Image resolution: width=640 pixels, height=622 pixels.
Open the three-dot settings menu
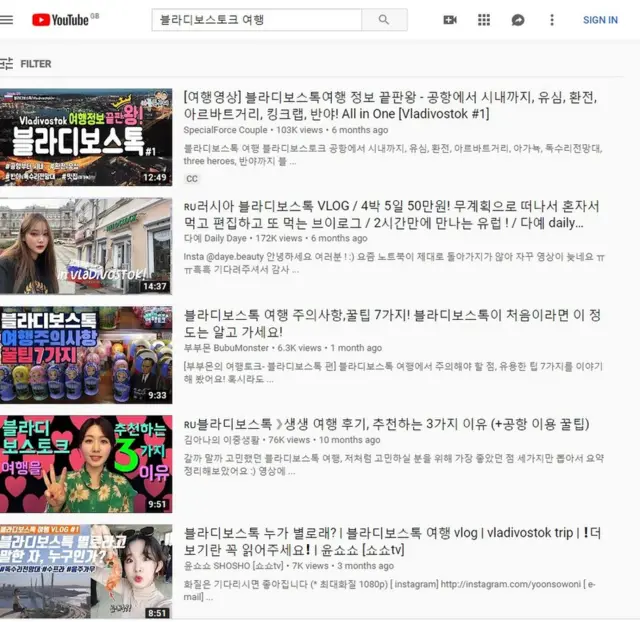click(552, 20)
